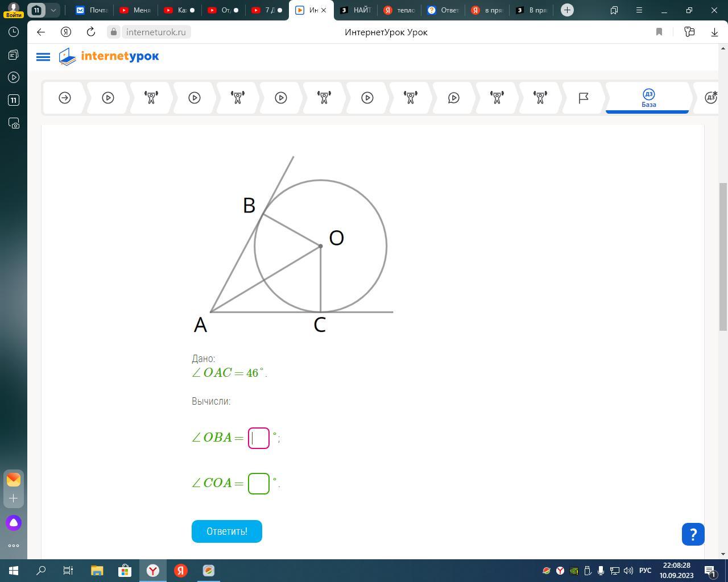
Task: Go back using the browser back arrow
Action: pos(41,32)
